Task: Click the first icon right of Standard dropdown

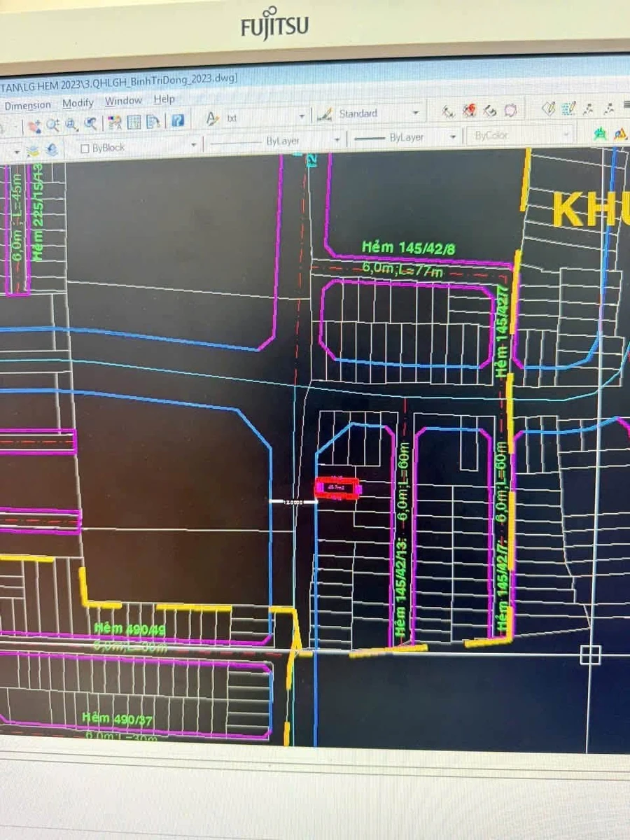Action: 448,111
